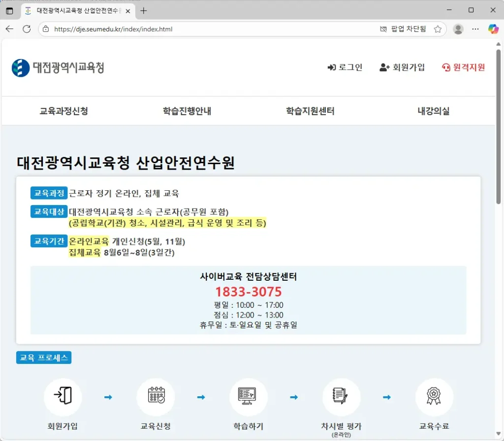Open the 내강의실 menu
This screenshot has width=504, height=441.
pyautogui.click(x=433, y=111)
